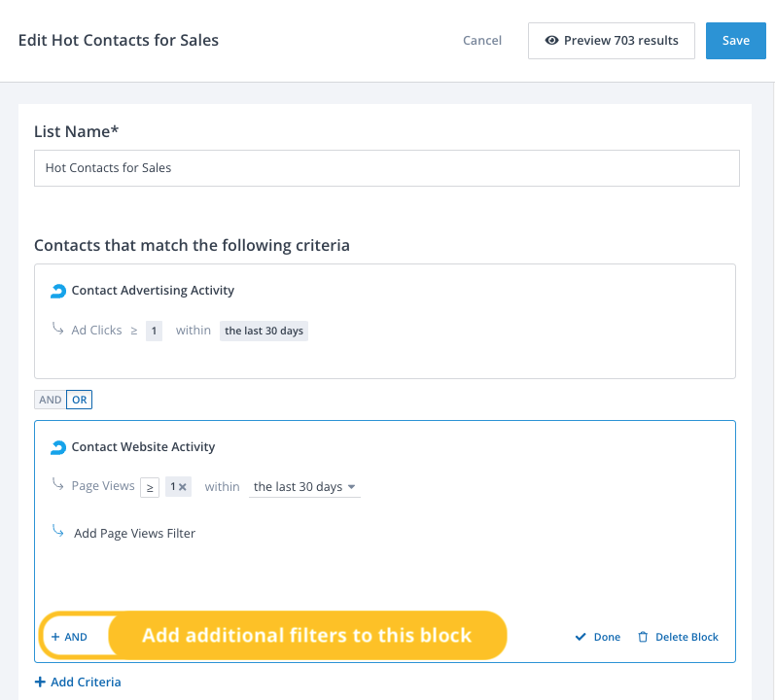
Task: Click the Ad Clicks value 1
Action: click(154, 331)
